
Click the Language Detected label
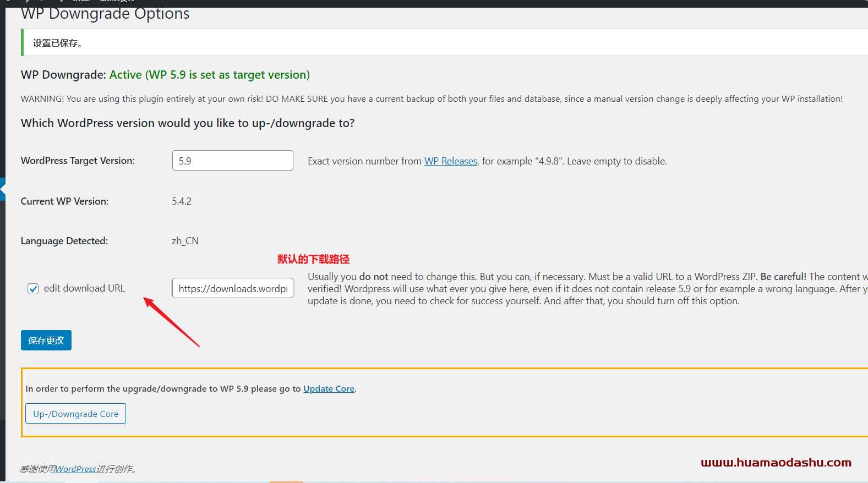pyautogui.click(x=64, y=241)
